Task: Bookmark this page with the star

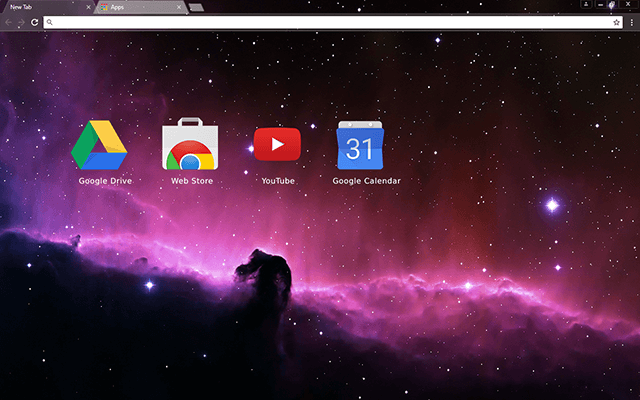Action: click(616, 21)
